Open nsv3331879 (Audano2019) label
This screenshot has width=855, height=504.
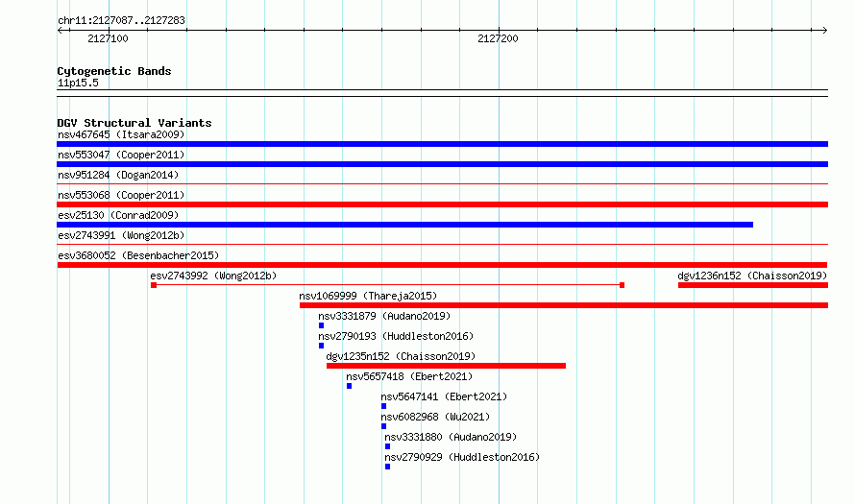(384, 316)
